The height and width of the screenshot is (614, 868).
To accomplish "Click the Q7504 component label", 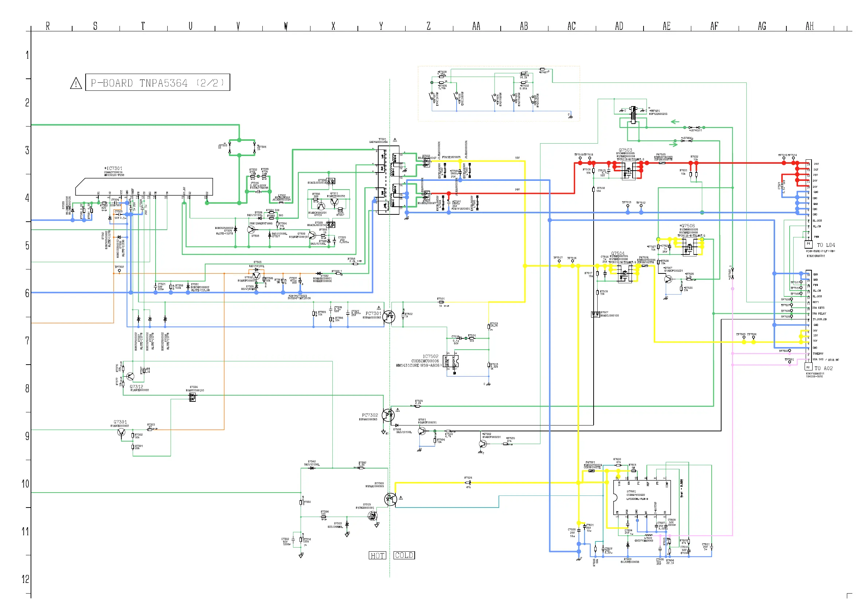I will click(x=617, y=253).
